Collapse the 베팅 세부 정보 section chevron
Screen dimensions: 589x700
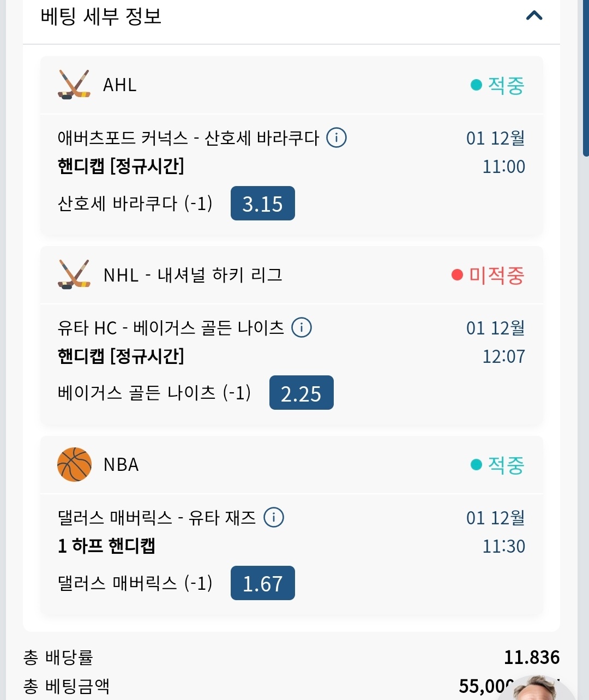click(x=534, y=16)
